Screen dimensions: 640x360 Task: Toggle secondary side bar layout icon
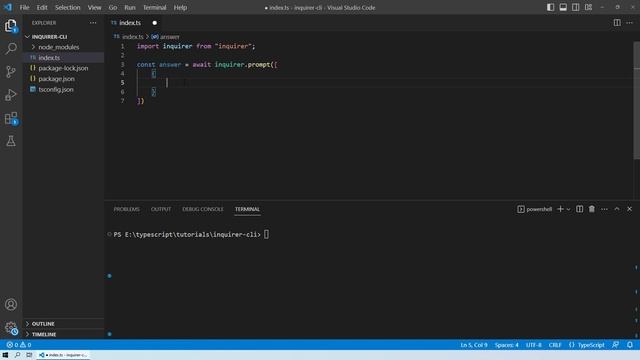576,7
